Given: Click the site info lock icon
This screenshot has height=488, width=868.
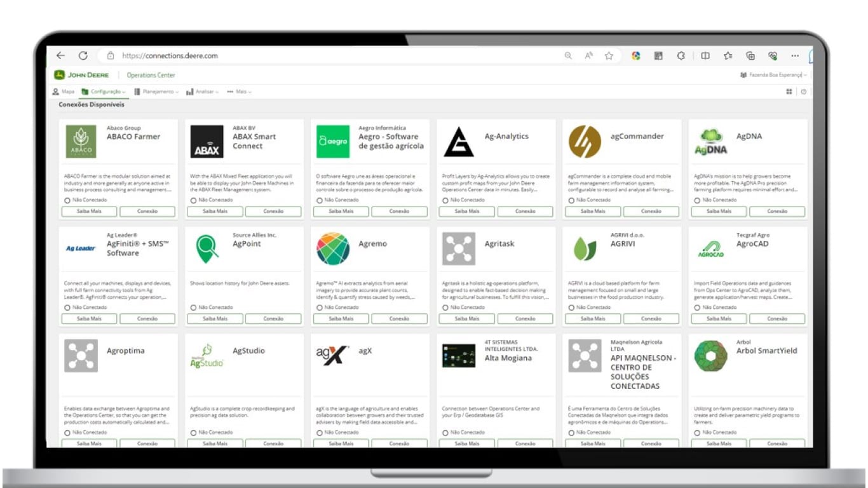Looking at the screenshot, I should pos(111,56).
